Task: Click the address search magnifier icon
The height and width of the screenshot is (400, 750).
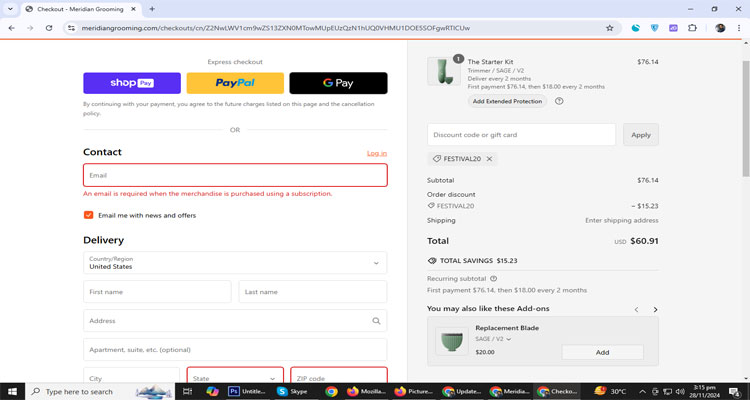Action: pos(376,321)
